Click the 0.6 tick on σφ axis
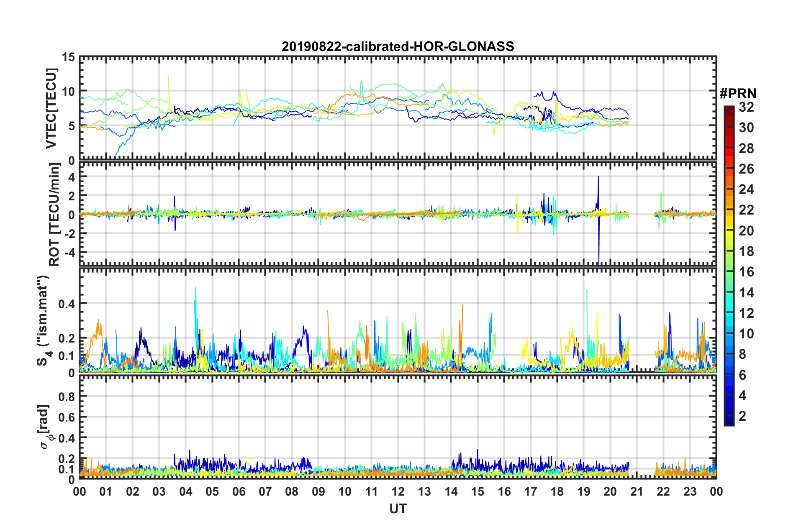Viewport: 796px width, 532px height. pyautogui.click(x=67, y=417)
